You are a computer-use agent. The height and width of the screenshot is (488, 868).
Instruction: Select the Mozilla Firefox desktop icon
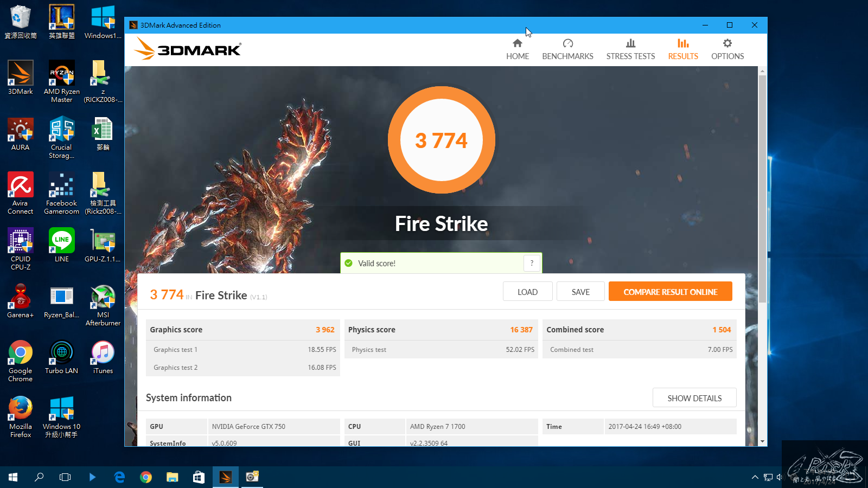tap(21, 417)
